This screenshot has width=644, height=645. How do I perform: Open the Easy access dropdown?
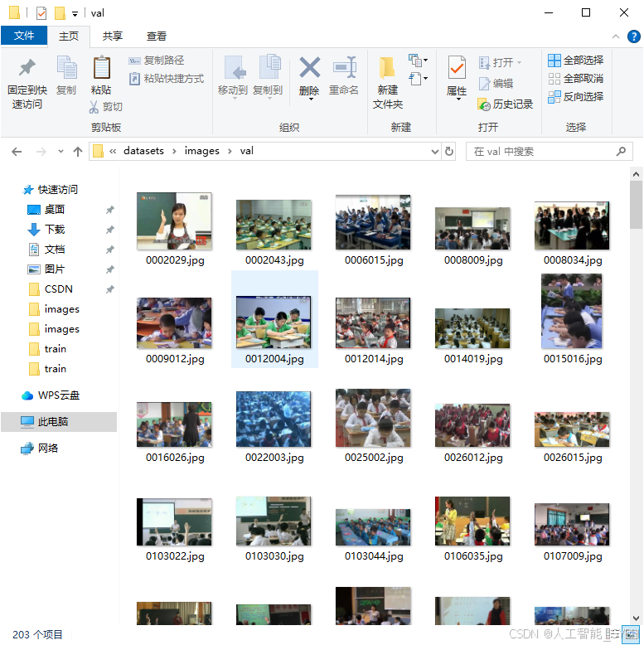click(418, 78)
